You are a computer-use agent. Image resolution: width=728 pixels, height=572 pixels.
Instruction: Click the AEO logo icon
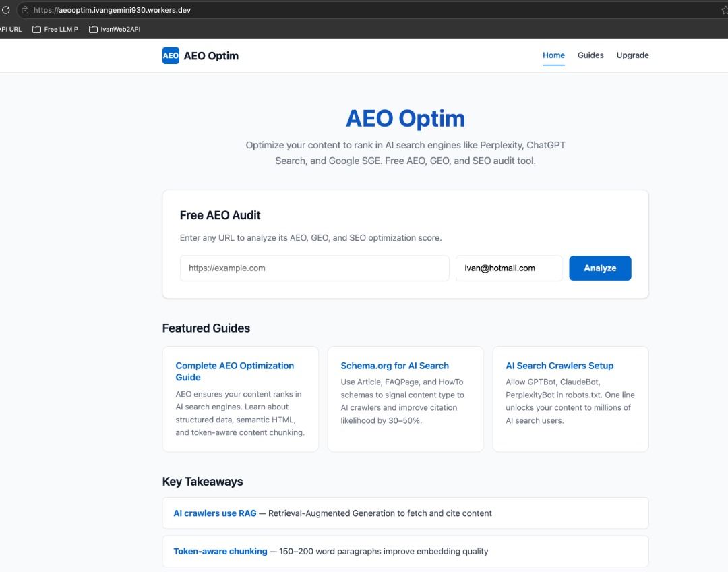[171, 56]
